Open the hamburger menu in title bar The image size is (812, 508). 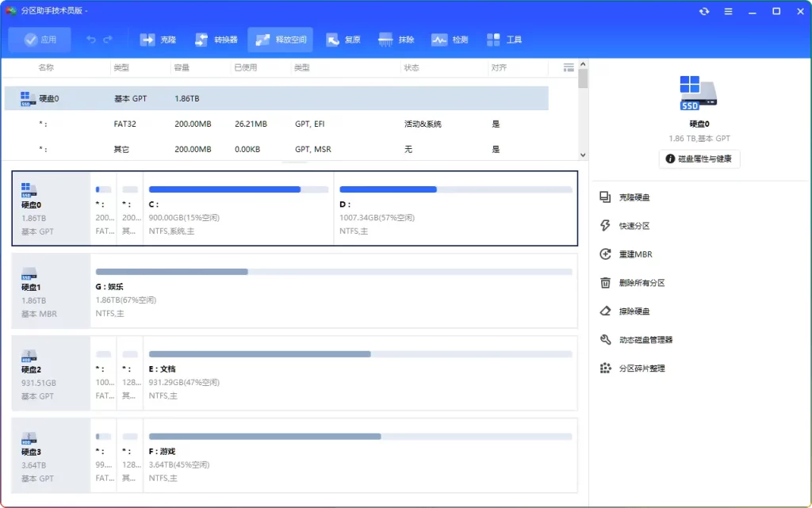point(728,11)
